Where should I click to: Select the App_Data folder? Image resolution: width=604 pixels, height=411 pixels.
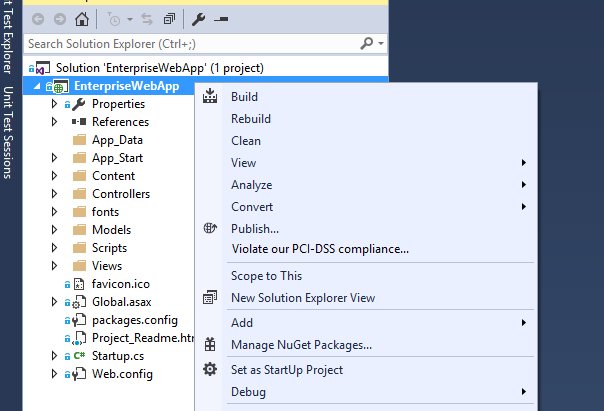click(x=117, y=140)
